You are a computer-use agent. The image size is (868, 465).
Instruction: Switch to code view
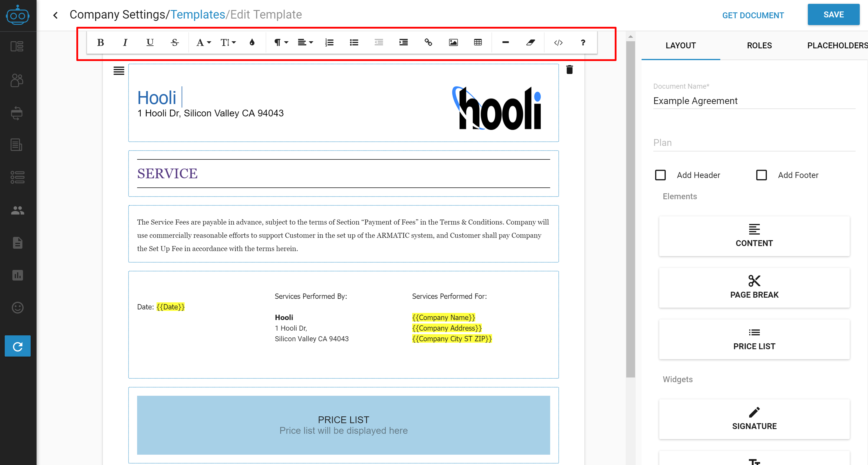[558, 42]
